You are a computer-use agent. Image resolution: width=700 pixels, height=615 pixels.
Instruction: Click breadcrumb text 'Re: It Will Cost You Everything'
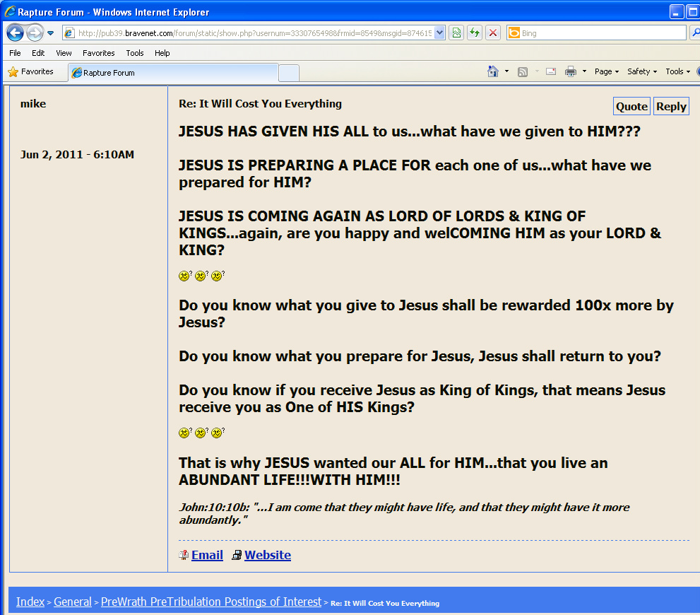click(x=385, y=603)
